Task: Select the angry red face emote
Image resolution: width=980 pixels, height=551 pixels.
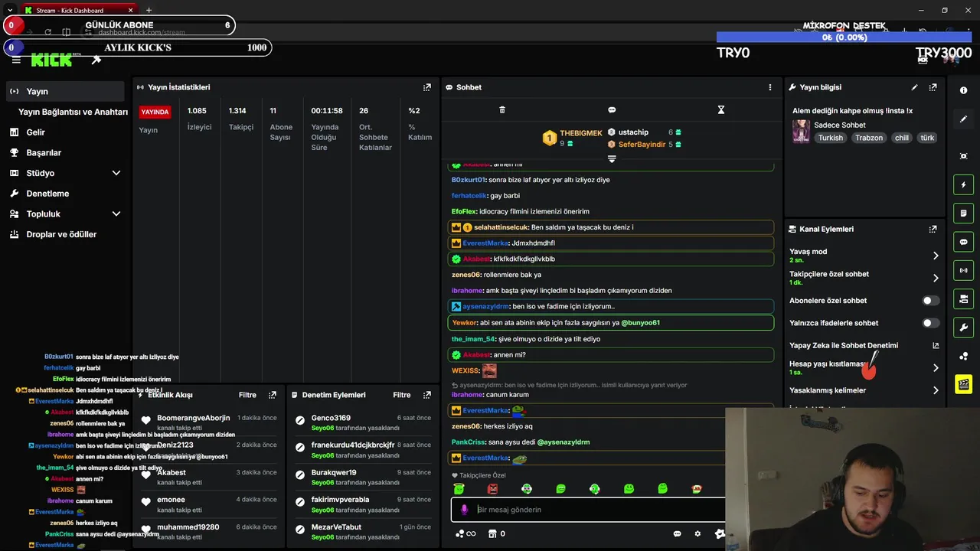Action: (x=492, y=489)
